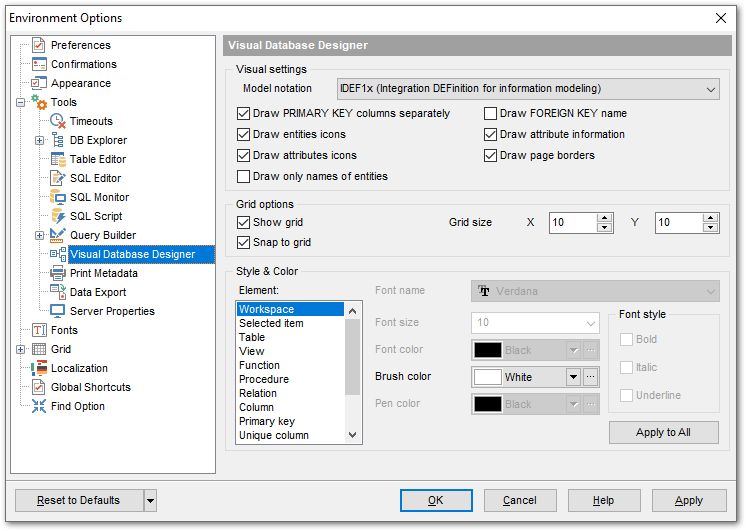746x531 pixels.
Task: Uncheck Draw PRIMARY KEY columns separately
Action: (x=243, y=113)
